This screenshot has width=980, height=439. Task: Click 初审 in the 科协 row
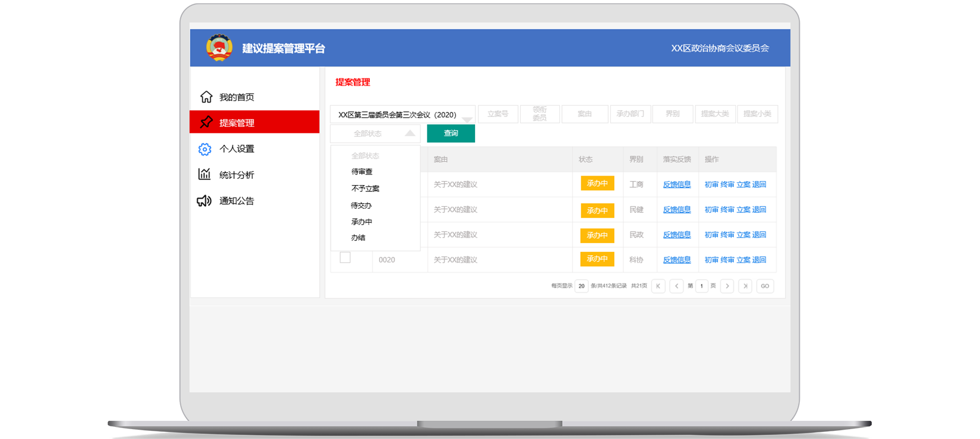coord(711,260)
